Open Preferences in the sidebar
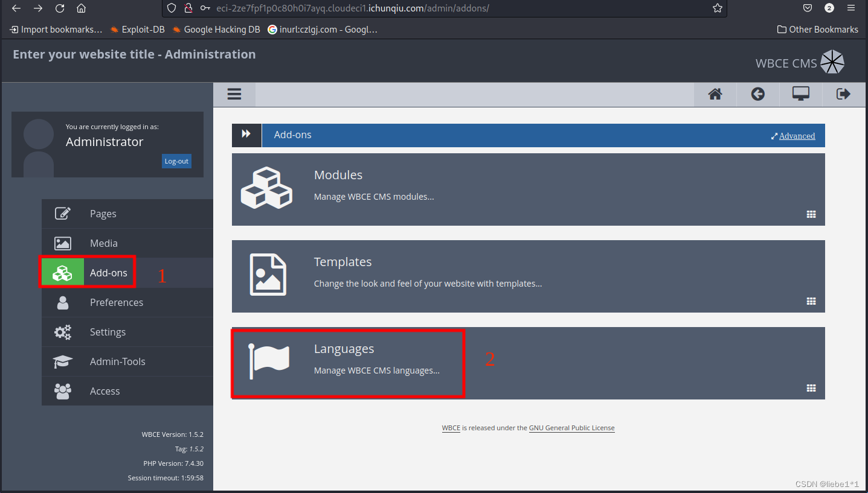The width and height of the screenshot is (868, 493). click(127, 302)
